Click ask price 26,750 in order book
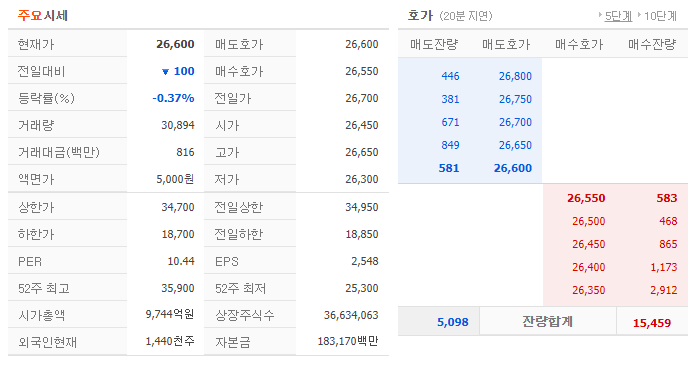693x365 pixels. [x=515, y=99]
